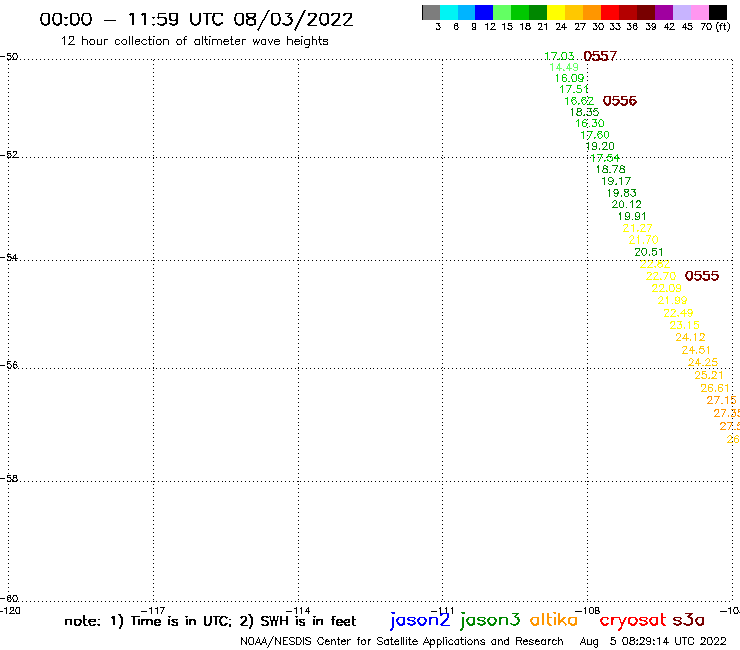Click the green jason3 satellite label
Screen dimensions: 740x650
coord(490,621)
